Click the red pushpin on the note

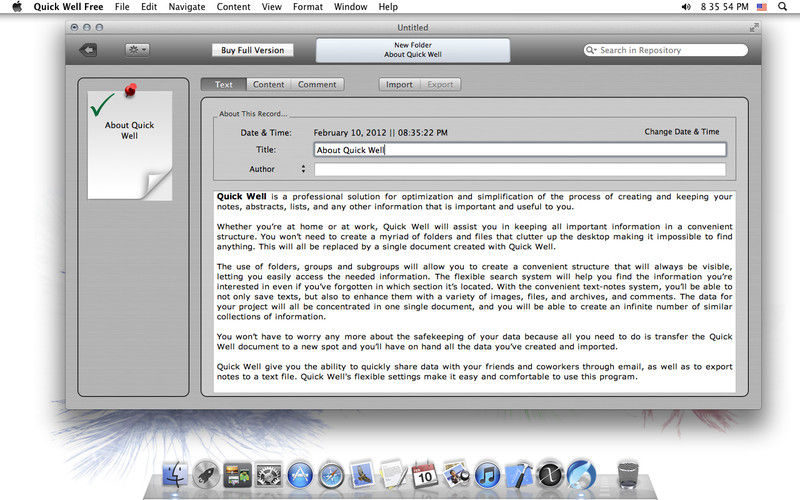point(131,90)
